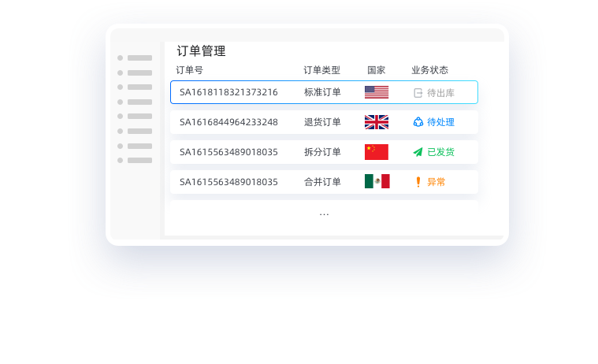Click the Mexico flag icon
The image size is (598, 364).
tap(377, 182)
